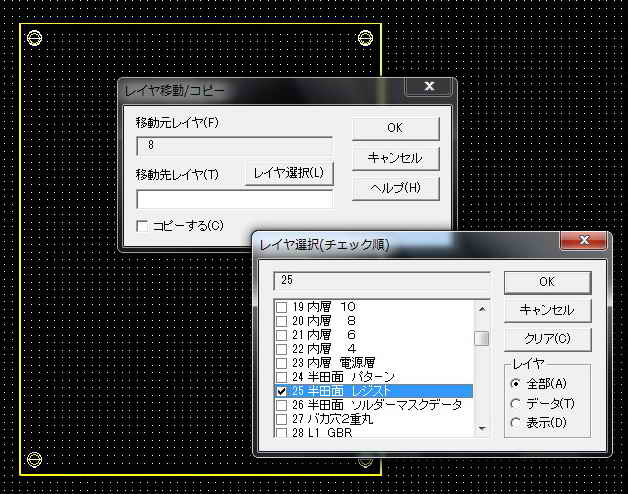This screenshot has width=628, height=494.
Task: Confirm layer selection with OK
Action: tap(547, 282)
